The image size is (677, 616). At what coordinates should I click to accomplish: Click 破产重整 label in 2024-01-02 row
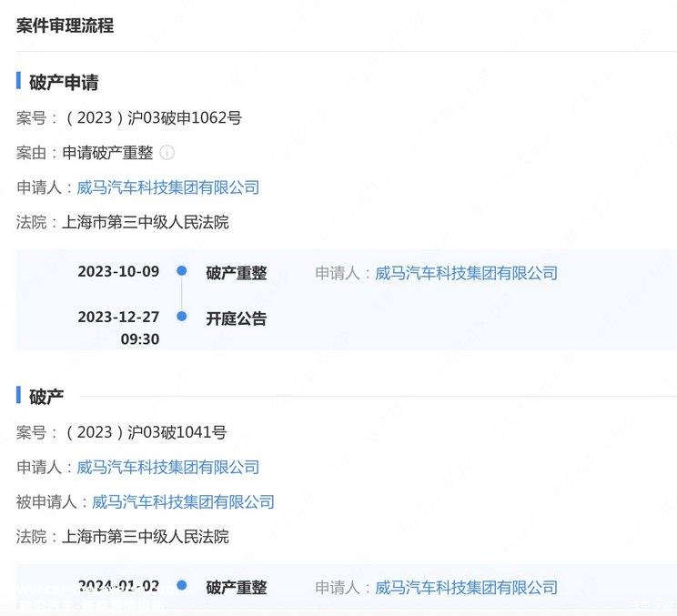pyautogui.click(x=237, y=587)
